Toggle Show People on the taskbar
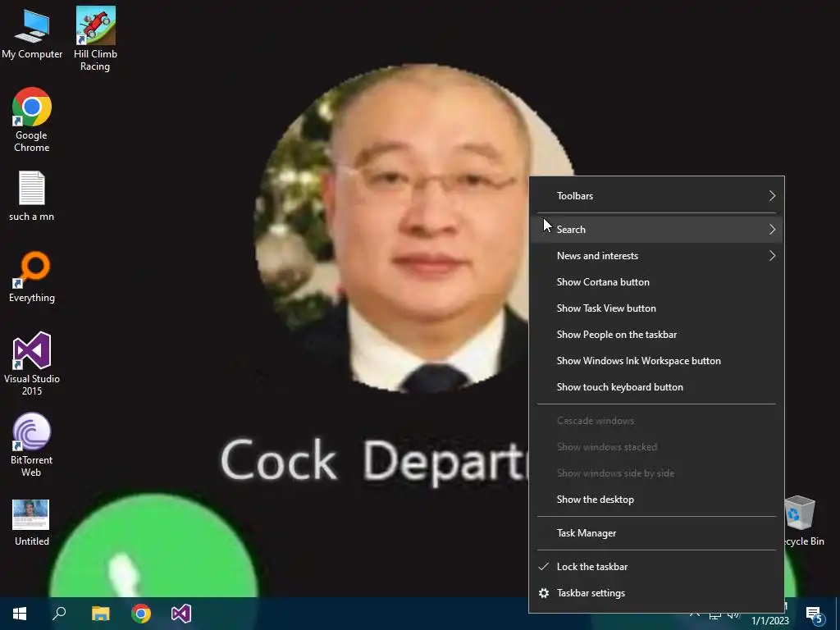 click(x=656, y=335)
